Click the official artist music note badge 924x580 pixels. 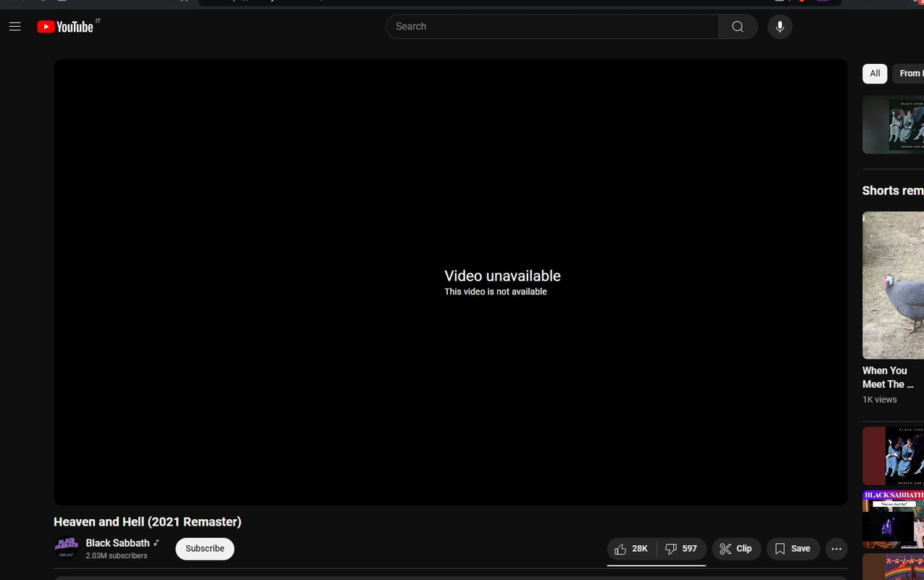point(156,543)
